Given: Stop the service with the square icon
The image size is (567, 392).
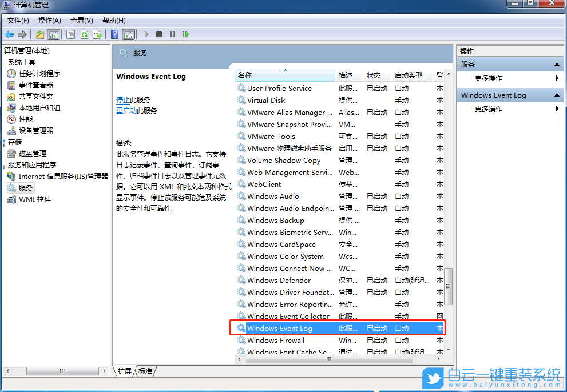Looking at the screenshot, I should (x=159, y=34).
